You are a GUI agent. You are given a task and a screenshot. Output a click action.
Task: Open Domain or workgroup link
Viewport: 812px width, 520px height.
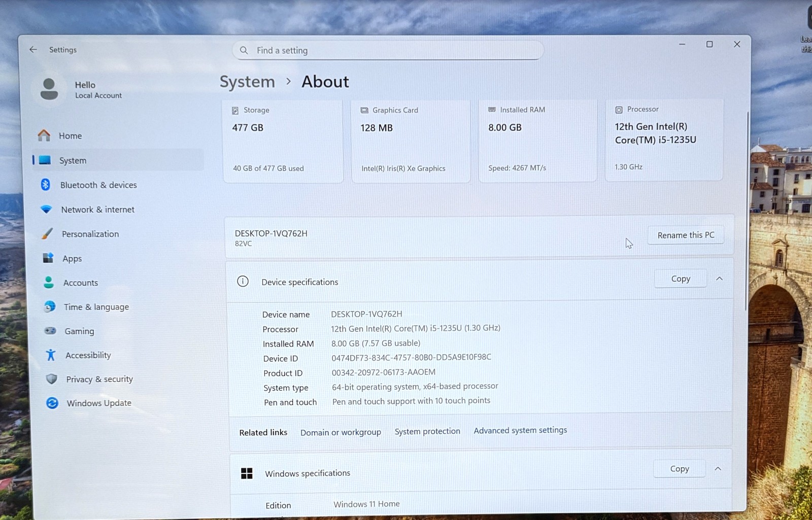[x=341, y=432]
